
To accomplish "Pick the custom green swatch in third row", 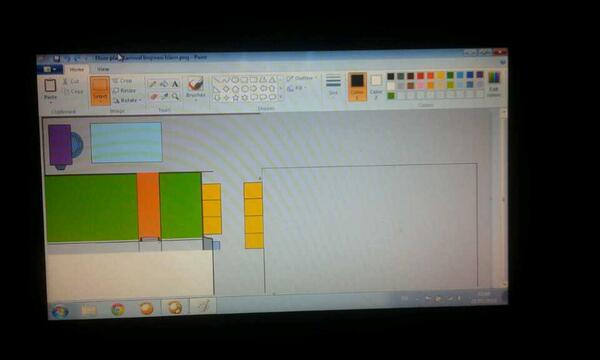I will (x=391, y=95).
